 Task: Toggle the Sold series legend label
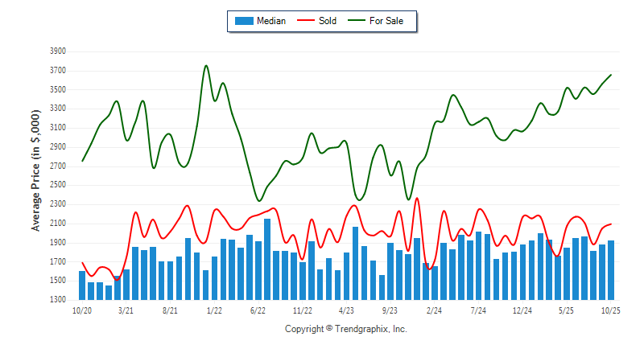pos(328,21)
